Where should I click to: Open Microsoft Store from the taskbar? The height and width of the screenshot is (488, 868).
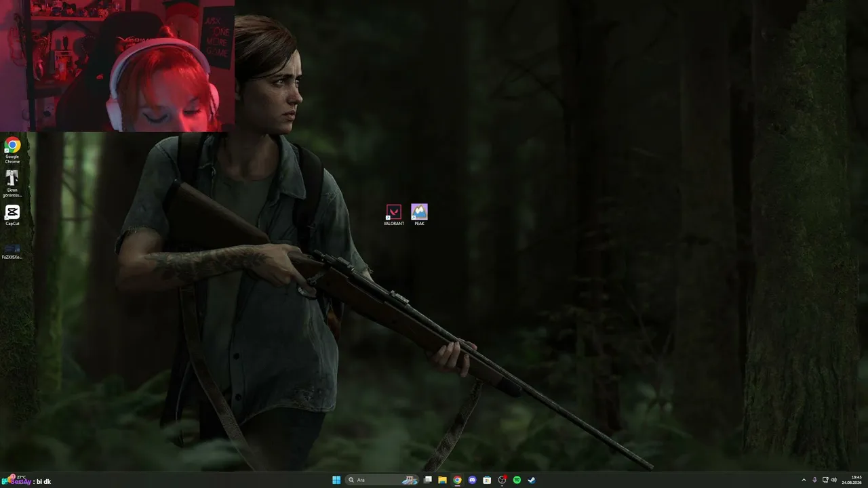pos(487,480)
